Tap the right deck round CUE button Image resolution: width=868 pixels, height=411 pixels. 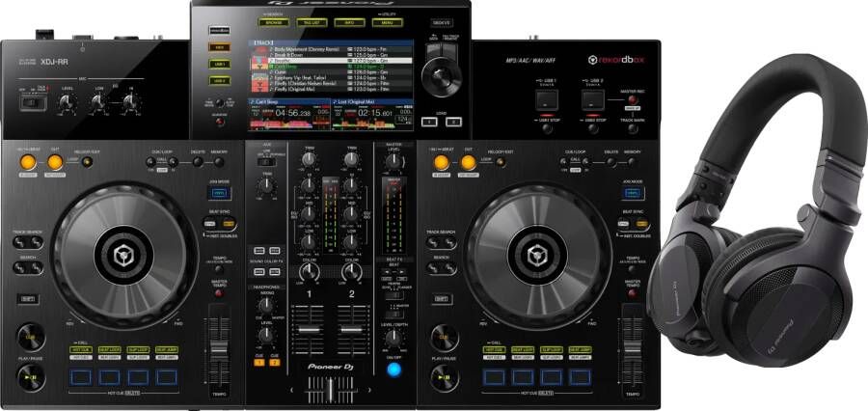coord(445,336)
